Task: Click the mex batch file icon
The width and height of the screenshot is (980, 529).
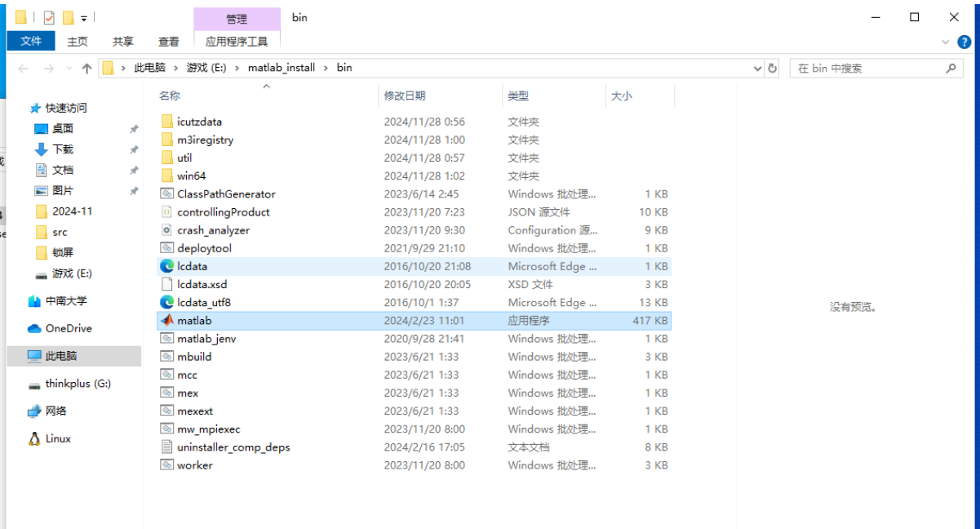Action: [166, 393]
